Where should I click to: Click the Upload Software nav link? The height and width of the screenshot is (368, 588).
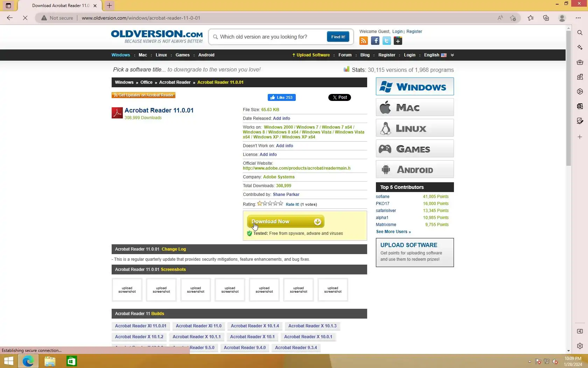tap(311, 55)
